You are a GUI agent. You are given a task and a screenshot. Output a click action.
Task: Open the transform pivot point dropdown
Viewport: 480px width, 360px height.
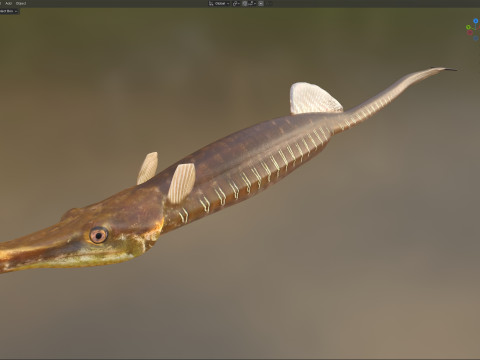pos(236,3)
